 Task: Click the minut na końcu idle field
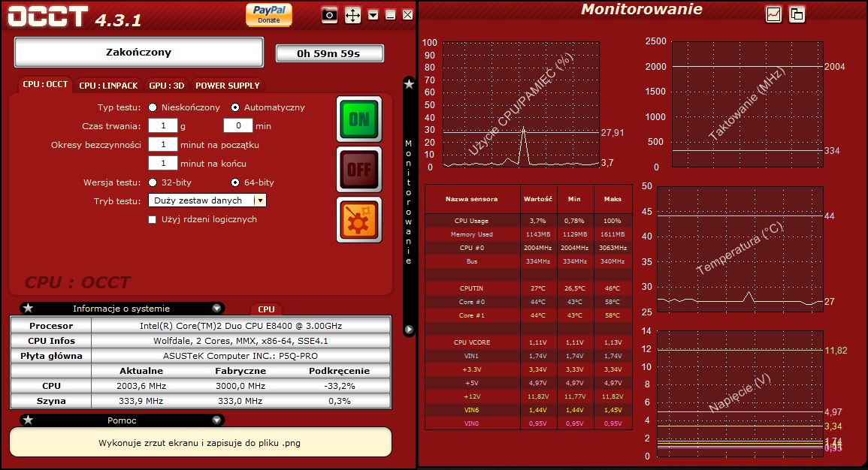coord(163,164)
